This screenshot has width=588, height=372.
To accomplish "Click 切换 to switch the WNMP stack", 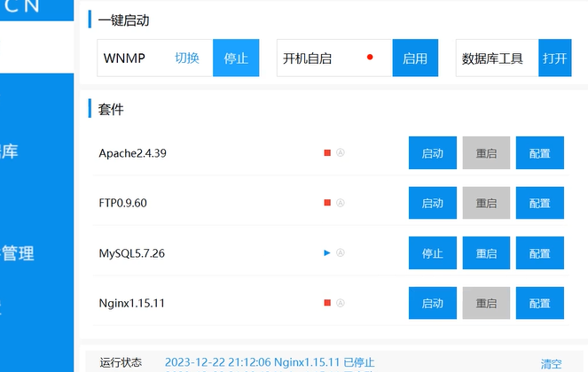I will coord(187,58).
